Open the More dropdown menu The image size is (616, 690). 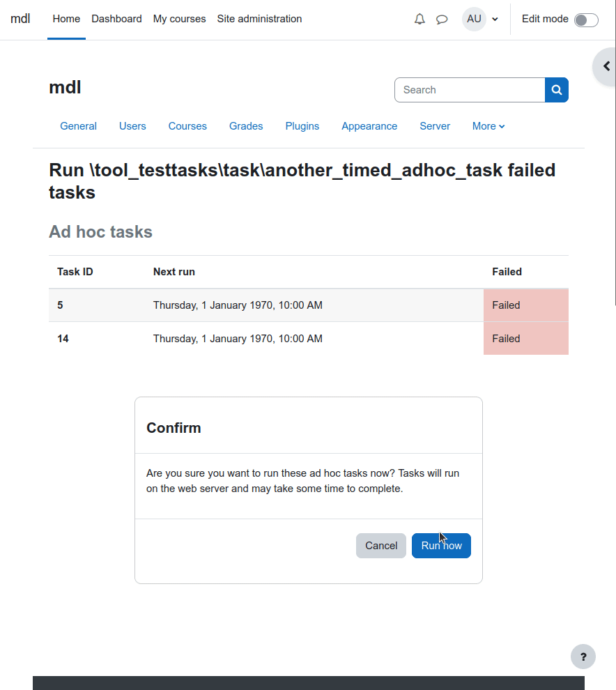(488, 126)
